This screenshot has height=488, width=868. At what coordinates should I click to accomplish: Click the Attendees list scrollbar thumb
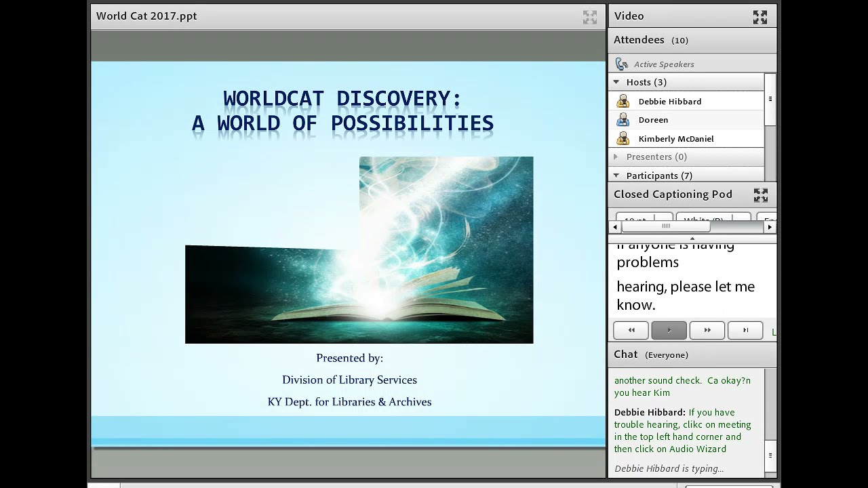point(770,100)
